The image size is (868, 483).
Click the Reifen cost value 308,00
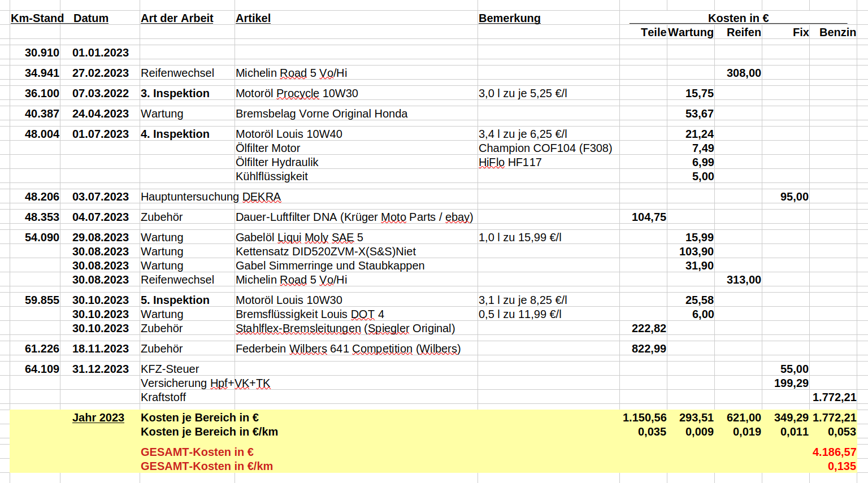[743, 73]
